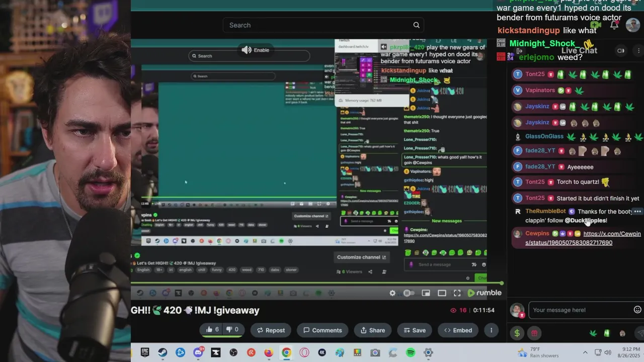Click the Customize channel button in video
The width and height of the screenshot is (644, 362).
(x=361, y=257)
